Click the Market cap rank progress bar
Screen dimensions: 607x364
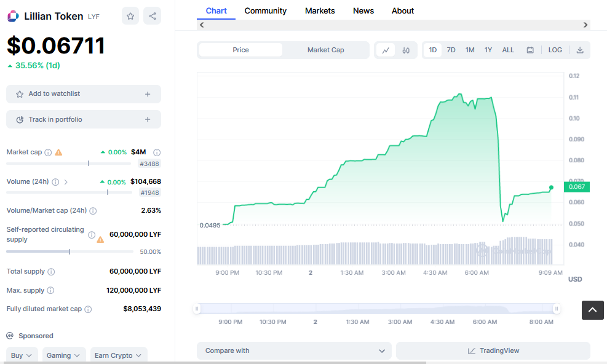click(x=69, y=164)
